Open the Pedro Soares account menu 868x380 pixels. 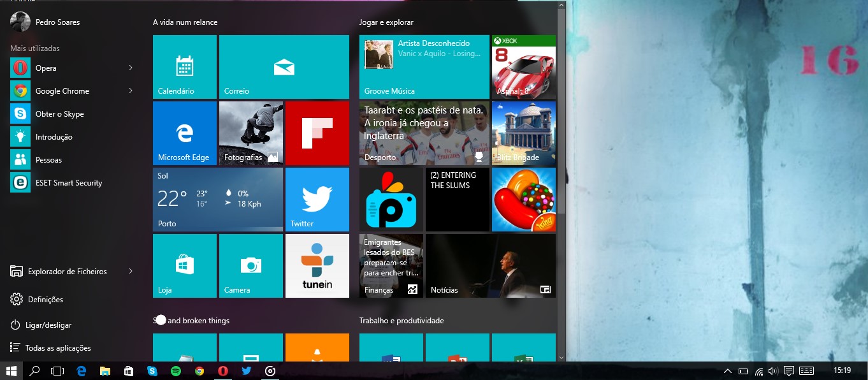45,22
